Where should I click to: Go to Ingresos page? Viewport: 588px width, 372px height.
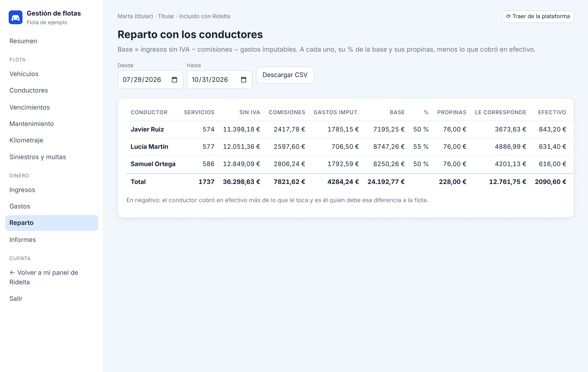click(22, 190)
